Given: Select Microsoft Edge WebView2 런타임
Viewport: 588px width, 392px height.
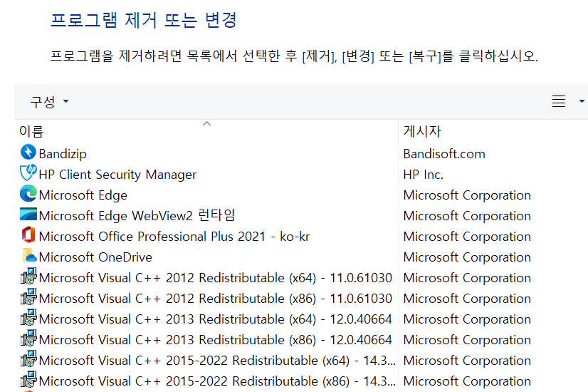Looking at the screenshot, I should (137, 215).
